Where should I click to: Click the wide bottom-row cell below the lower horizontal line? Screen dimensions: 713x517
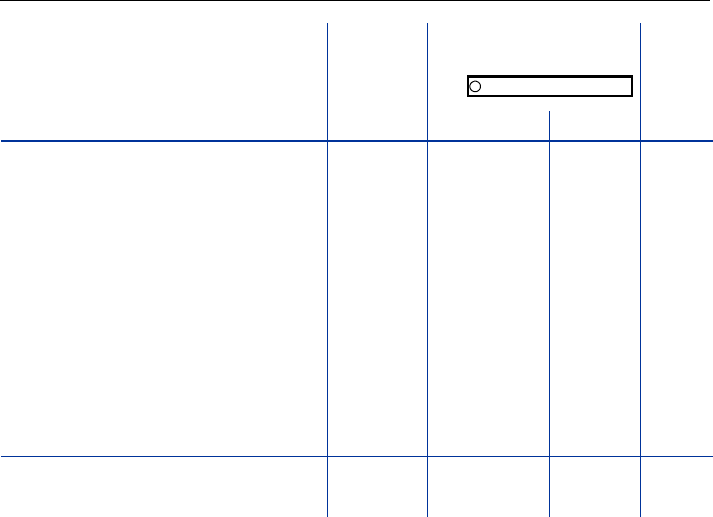click(x=164, y=487)
